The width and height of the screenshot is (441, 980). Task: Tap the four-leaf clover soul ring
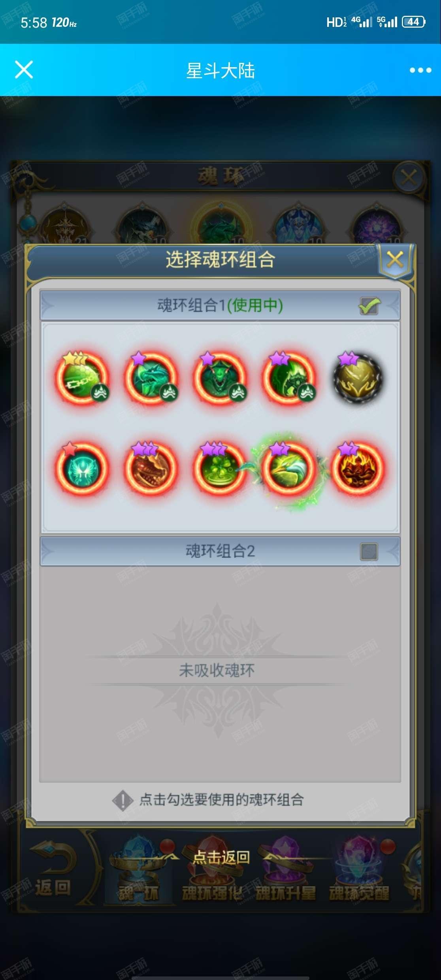coord(220,468)
